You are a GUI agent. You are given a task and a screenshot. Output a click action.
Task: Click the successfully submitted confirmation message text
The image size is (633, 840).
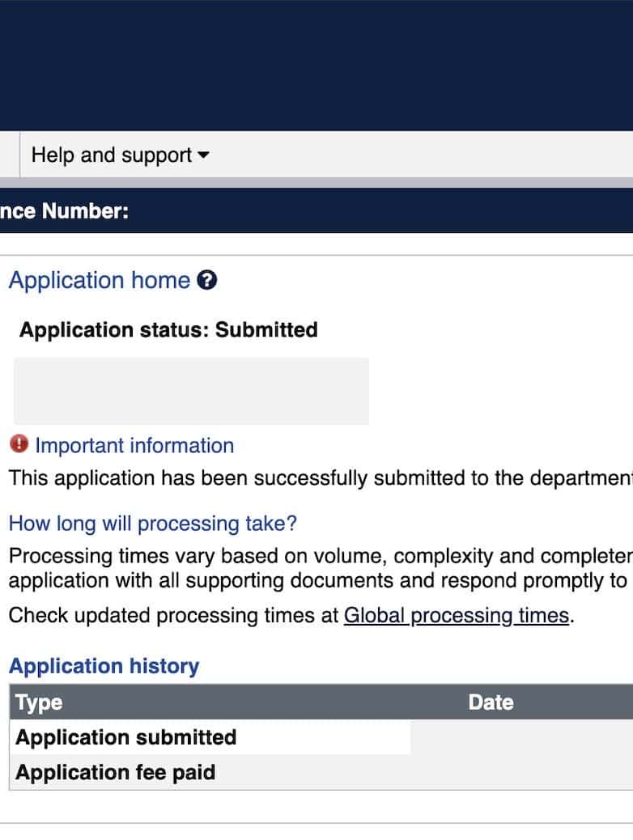tap(320, 478)
